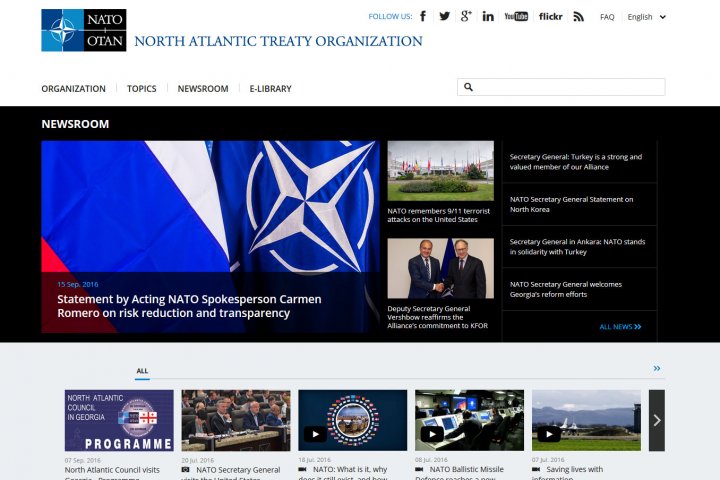Screen dimensions: 720x480
Task: Click the '15 Sep. 2016' date label
Action: [x=78, y=284]
